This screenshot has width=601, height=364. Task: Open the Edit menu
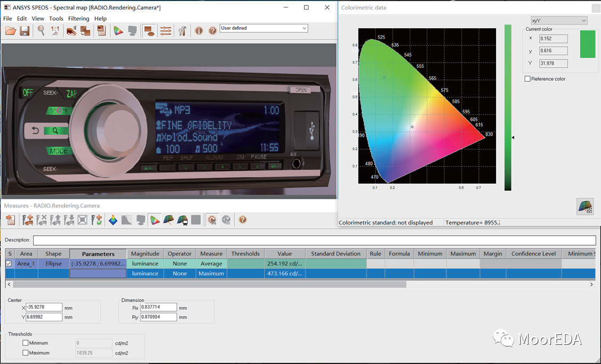(x=22, y=19)
